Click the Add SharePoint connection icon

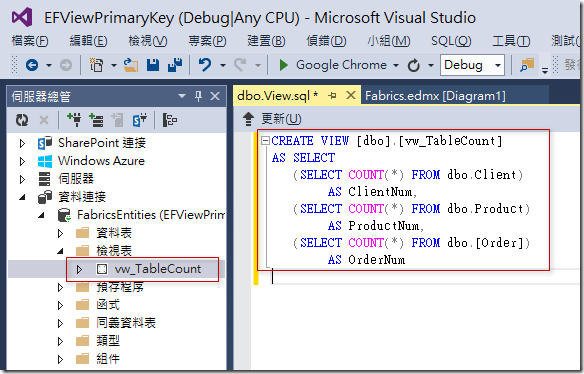(x=140, y=120)
